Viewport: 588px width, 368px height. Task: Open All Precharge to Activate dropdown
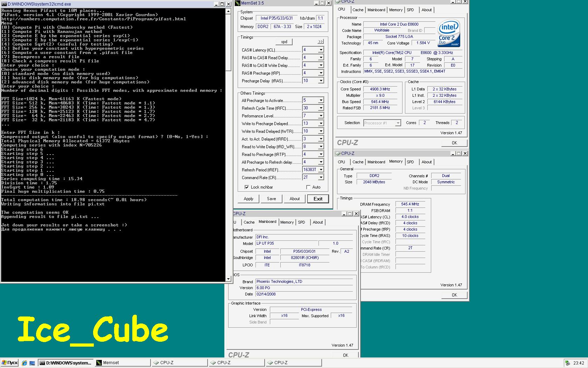click(x=321, y=100)
